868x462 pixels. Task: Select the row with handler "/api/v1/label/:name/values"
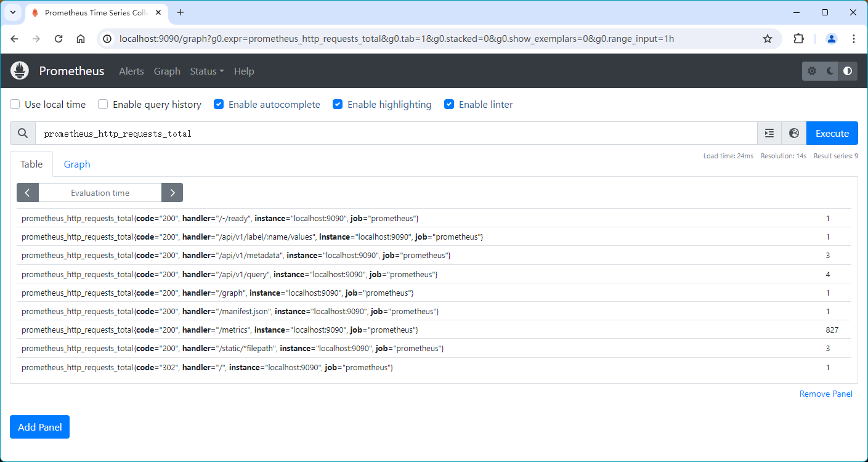tap(434, 237)
